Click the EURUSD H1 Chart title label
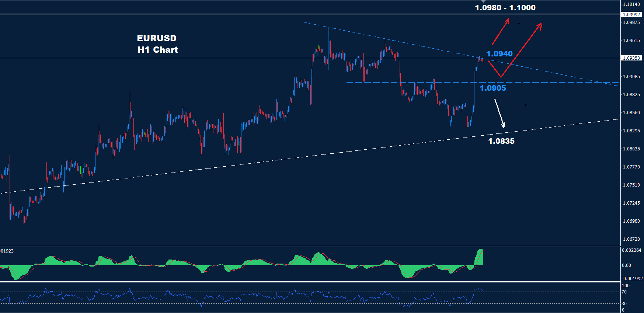The height and width of the screenshot is (313, 644). (157, 44)
